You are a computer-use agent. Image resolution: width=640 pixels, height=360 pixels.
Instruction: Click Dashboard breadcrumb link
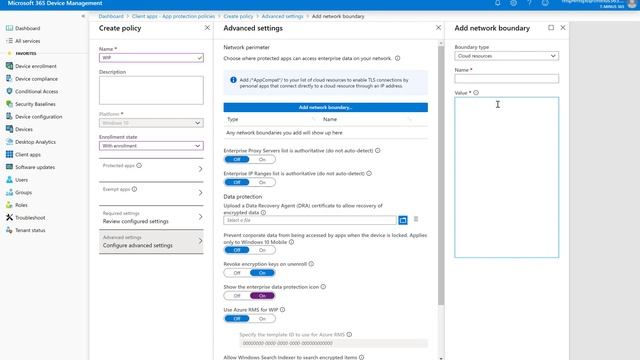[111, 16]
